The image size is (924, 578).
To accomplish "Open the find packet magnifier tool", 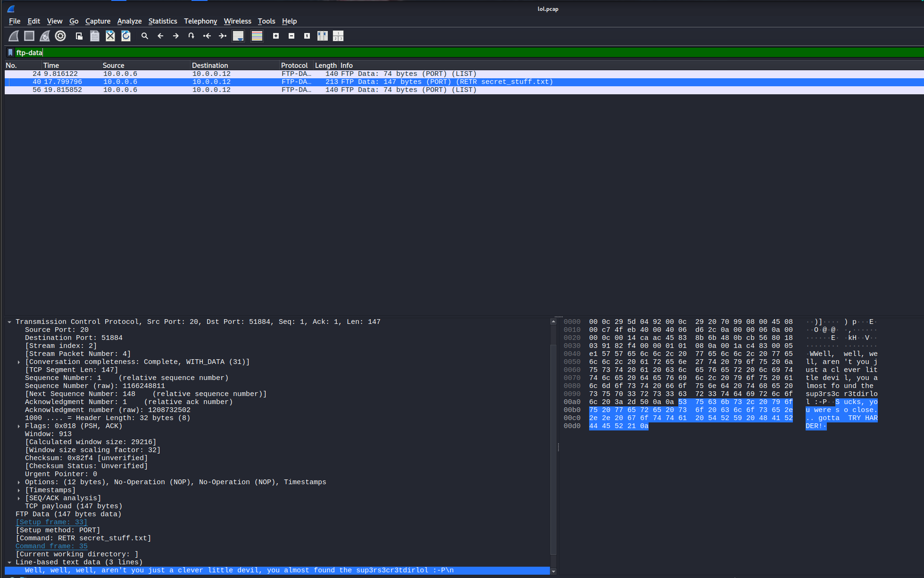I will [x=145, y=36].
